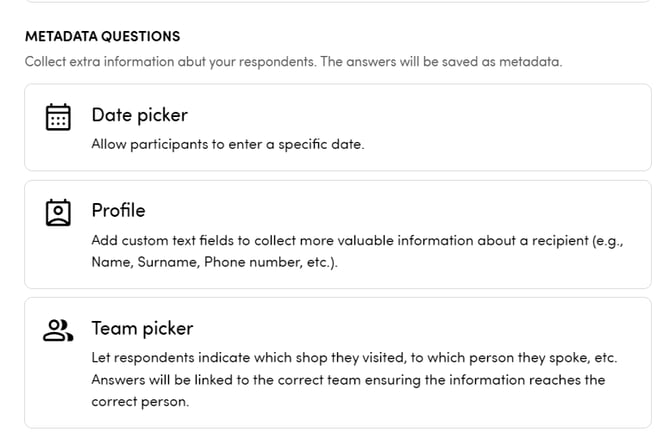Click the calendar icon beside Date picker
The width and height of the screenshot is (670, 444).
click(x=59, y=117)
